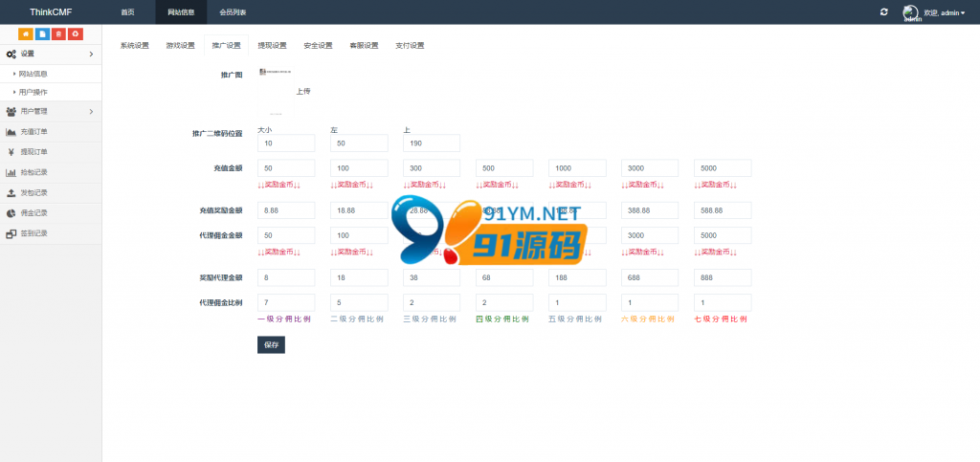Click the admin avatar picture
980x462 pixels.
coord(911,12)
